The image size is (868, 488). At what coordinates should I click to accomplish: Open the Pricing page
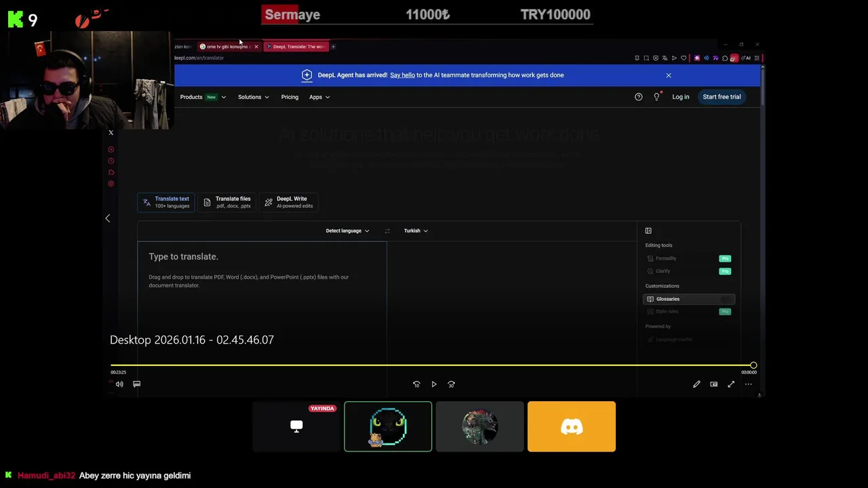pos(290,97)
